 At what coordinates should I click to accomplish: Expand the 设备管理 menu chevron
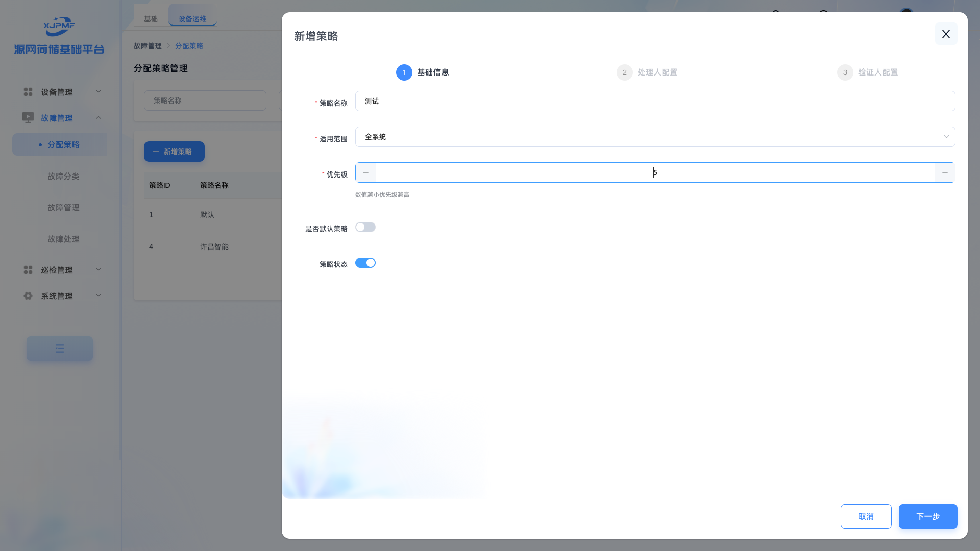coord(99,91)
